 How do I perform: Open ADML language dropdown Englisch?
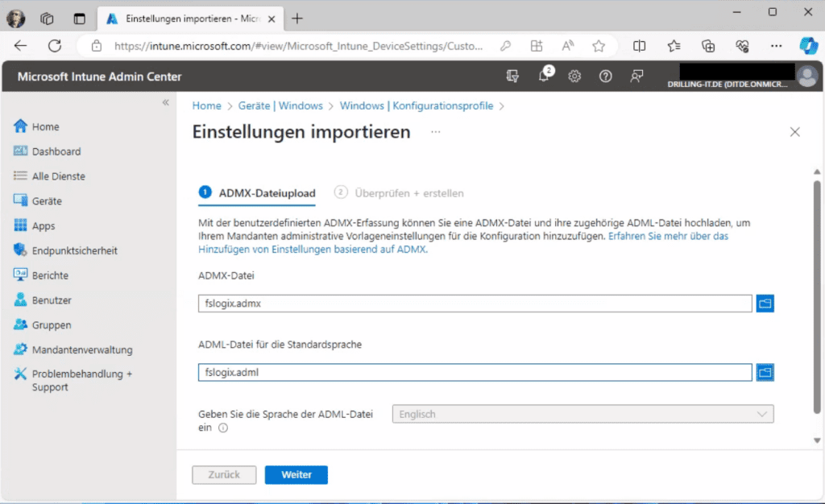point(582,414)
